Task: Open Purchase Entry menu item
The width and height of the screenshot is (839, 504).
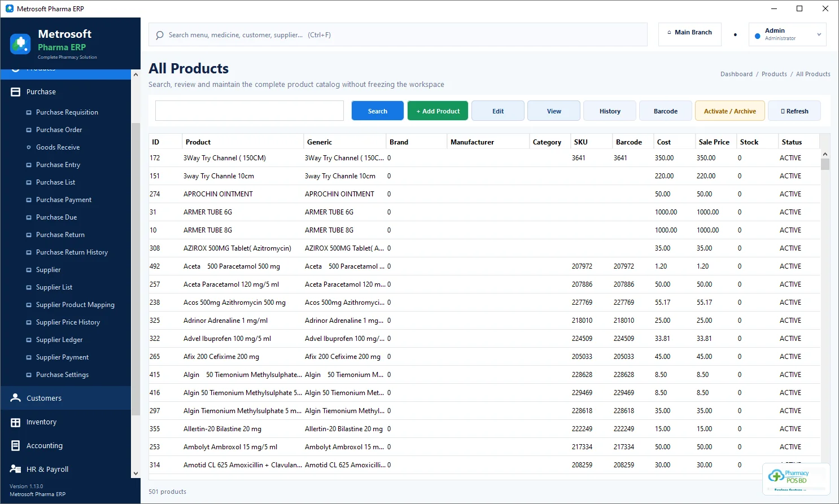Action: tap(58, 165)
